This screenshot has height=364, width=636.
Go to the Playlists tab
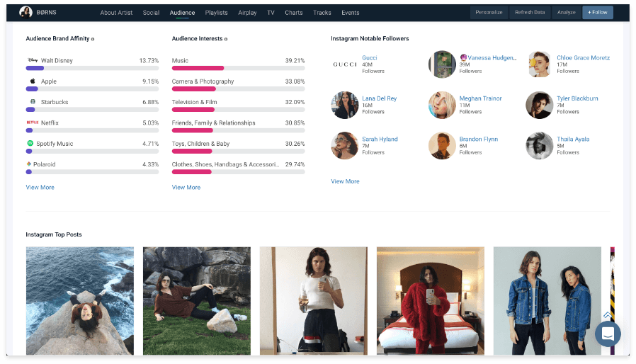point(216,13)
